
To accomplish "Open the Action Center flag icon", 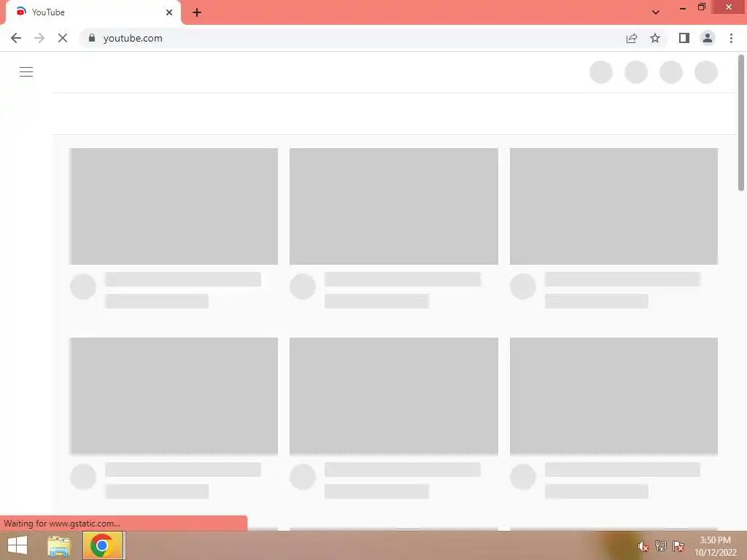I will coord(678,546).
